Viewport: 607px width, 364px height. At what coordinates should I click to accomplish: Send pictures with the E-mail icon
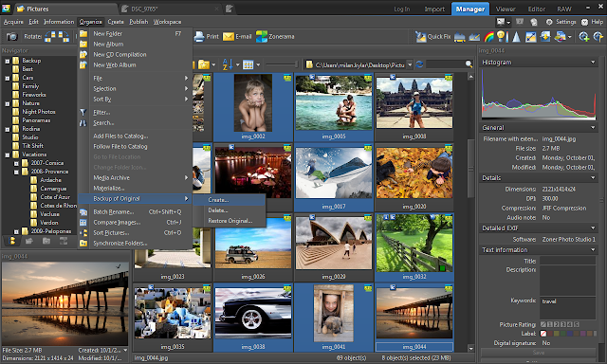229,36
